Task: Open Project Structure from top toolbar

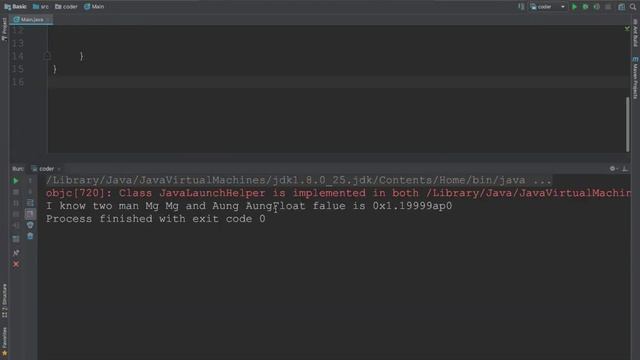Action: coord(621,7)
